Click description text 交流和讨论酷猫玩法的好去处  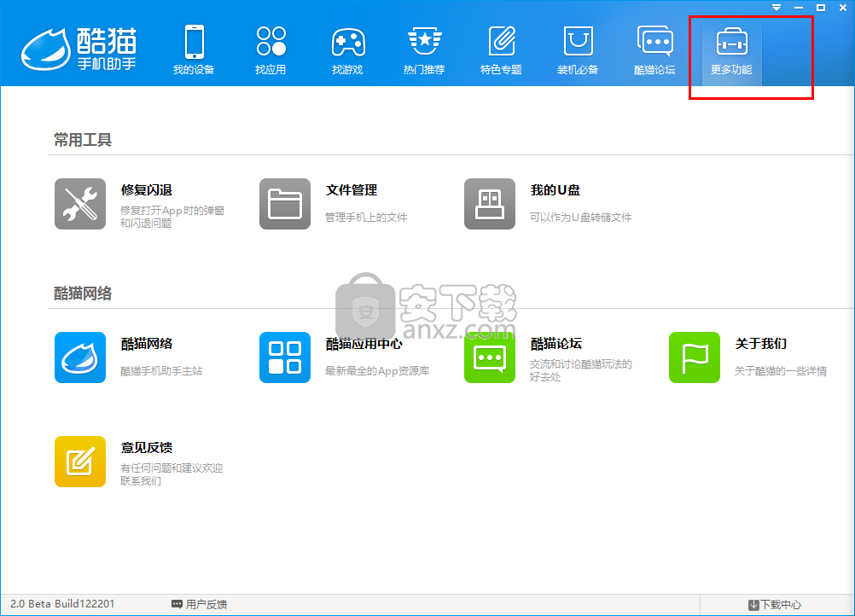pos(581,370)
